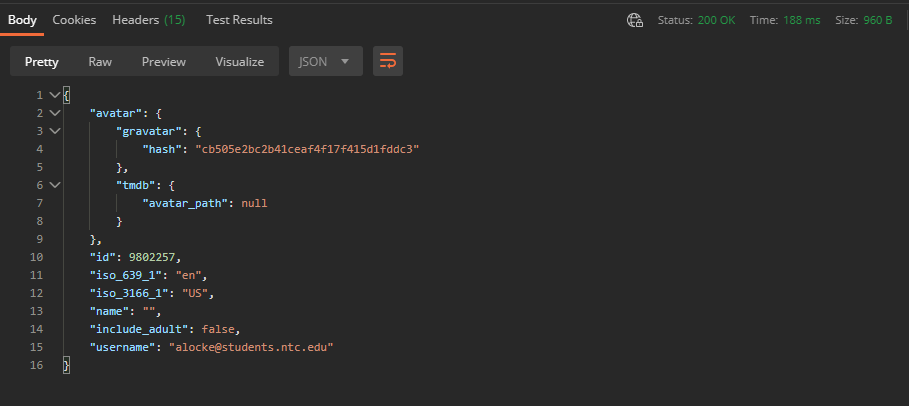Open the JSON format dropdown
Screen dimensions: 909x406
click(326, 61)
